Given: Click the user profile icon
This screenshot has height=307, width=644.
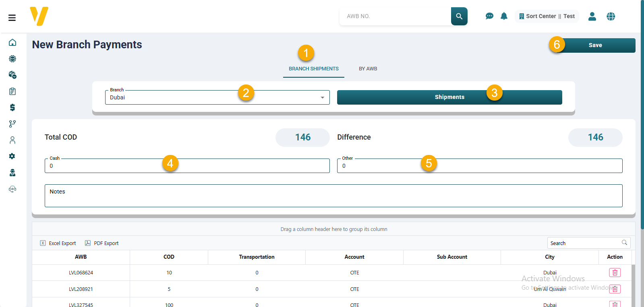Looking at the screenshot, I should pyautogui.click(x=592, y=16).
